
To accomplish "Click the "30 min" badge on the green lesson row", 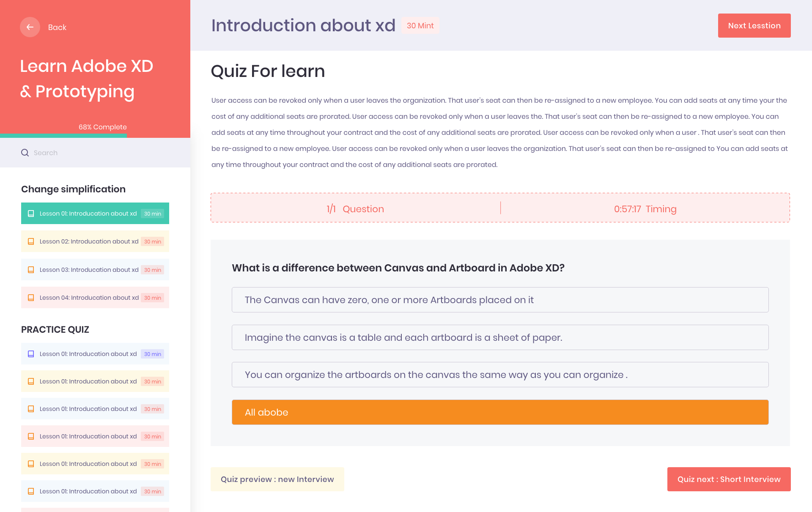I will (x=153, y=214).
